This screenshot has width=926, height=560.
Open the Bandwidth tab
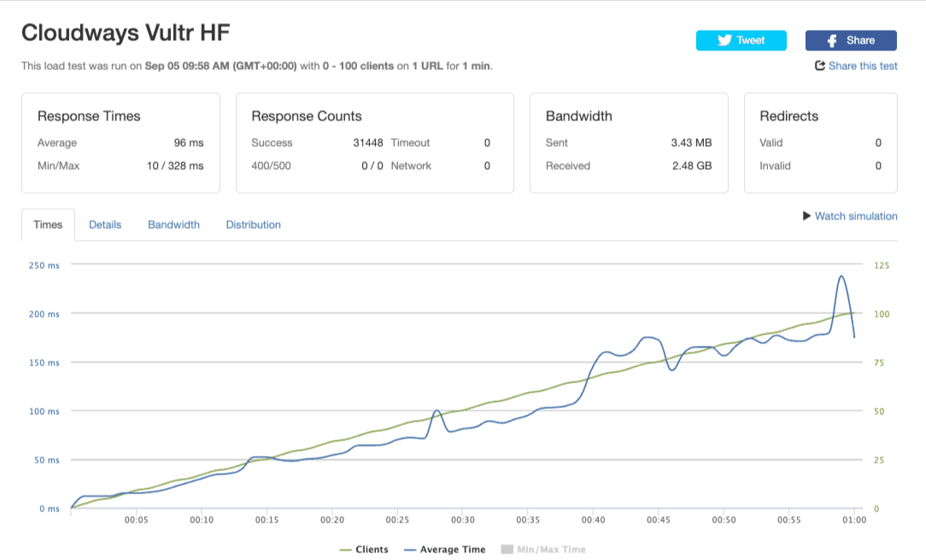pyautogui.click(x=173, y=225)
